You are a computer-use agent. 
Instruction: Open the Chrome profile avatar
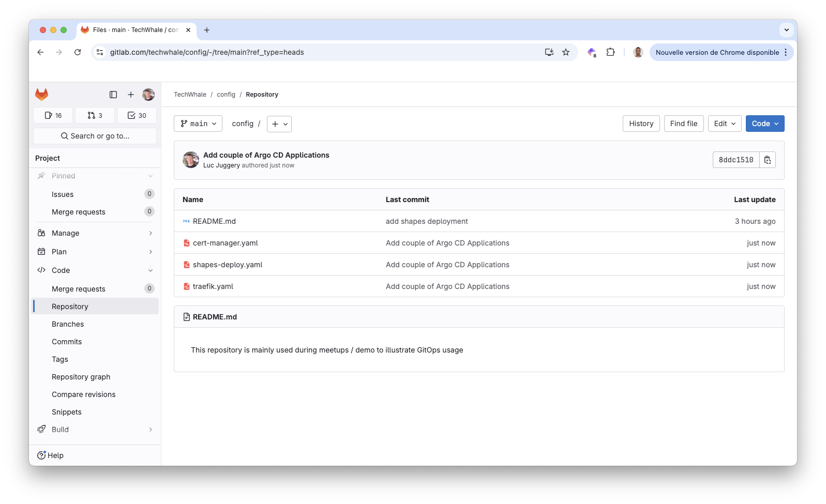638,52
